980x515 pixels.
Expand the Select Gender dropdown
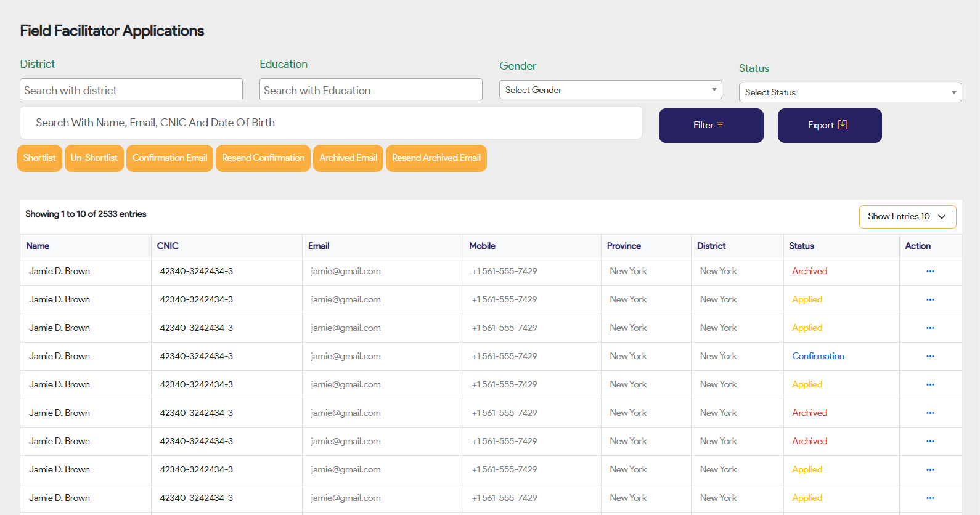point(610,90)
